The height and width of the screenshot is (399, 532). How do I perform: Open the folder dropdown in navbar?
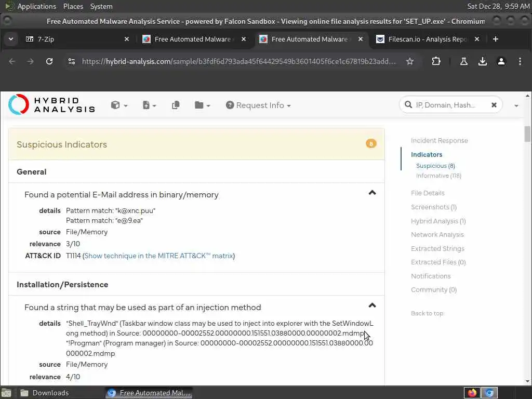pyautogui.click(x=202, y=105)
